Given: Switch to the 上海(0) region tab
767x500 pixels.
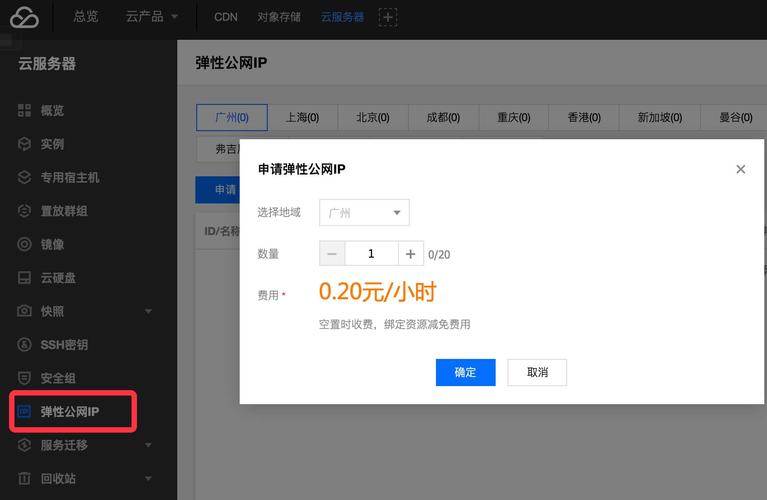Looking at the screenshot, I should point(302,117).
